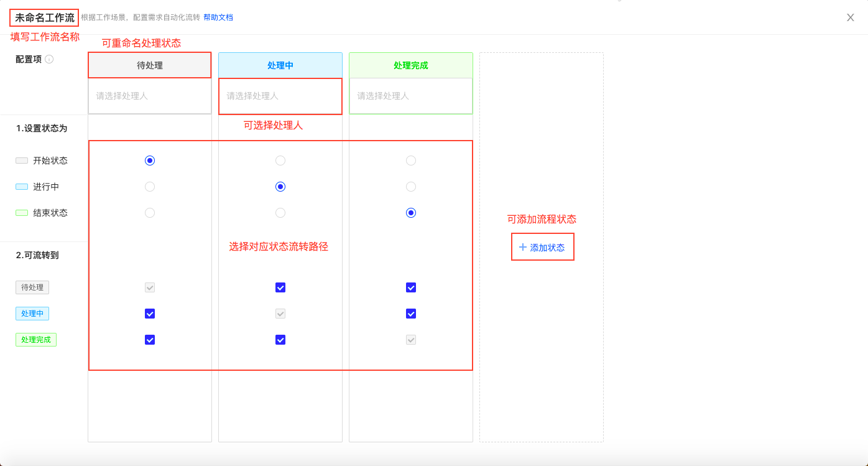
Task: Uncheck 处理中 transition in 待处理 column
Action: pyautogui.click(x=150, y=314)
